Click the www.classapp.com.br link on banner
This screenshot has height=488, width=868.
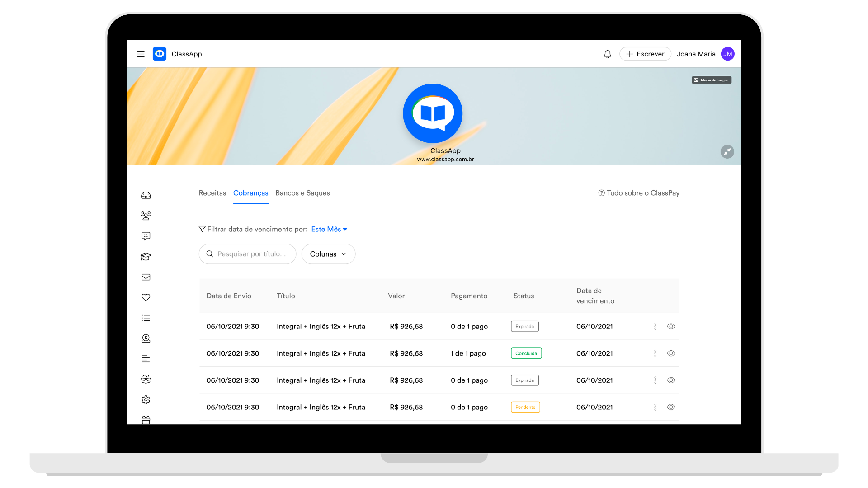point(445,159)
